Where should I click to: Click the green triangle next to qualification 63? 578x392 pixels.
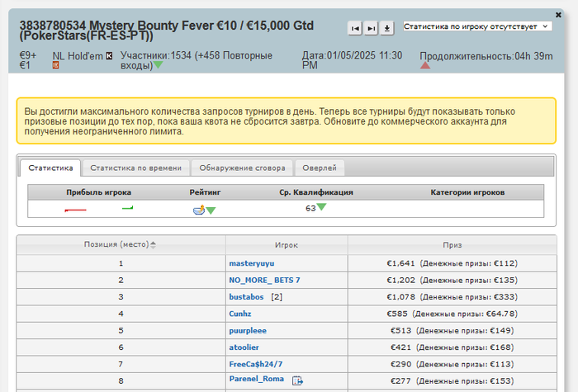(x=321, y=206)
